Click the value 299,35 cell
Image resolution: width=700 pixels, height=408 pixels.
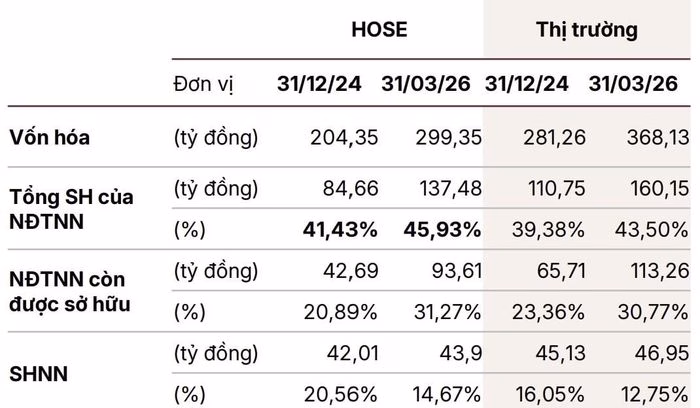point(449,137)
